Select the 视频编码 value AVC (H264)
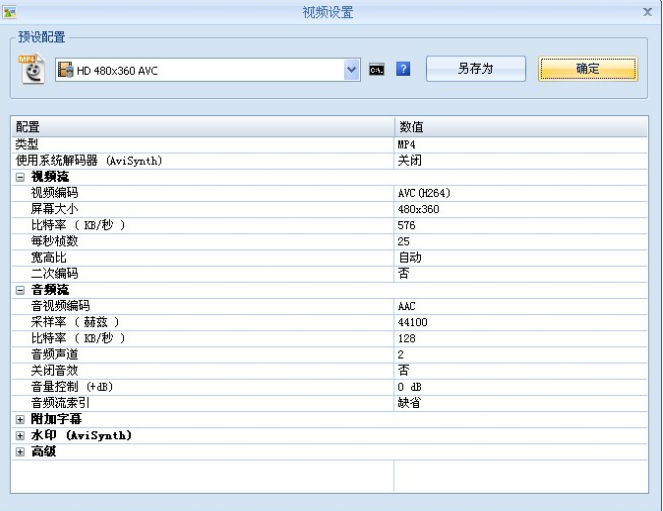 pyautogui.click(x=424, y=193)
